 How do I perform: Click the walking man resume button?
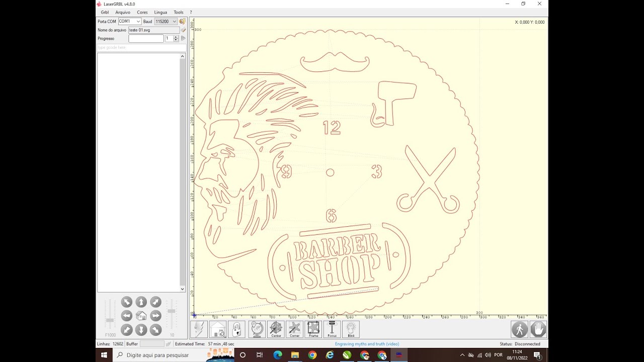(x=520, y=329)
